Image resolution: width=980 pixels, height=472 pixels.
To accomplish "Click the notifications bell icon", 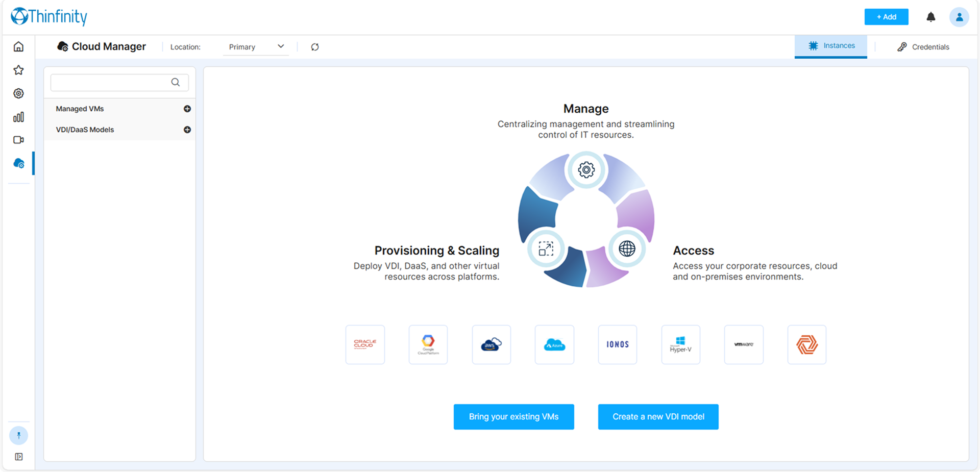I will coord(930,17).
